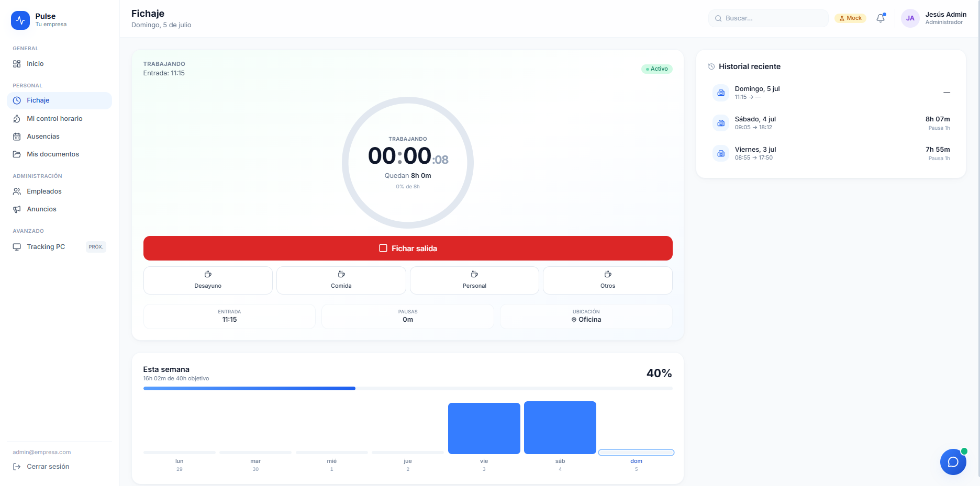The height and width of the screenshot is (486, 980).
Task: Click the lun 29 day label
Action: coord(180,465)
